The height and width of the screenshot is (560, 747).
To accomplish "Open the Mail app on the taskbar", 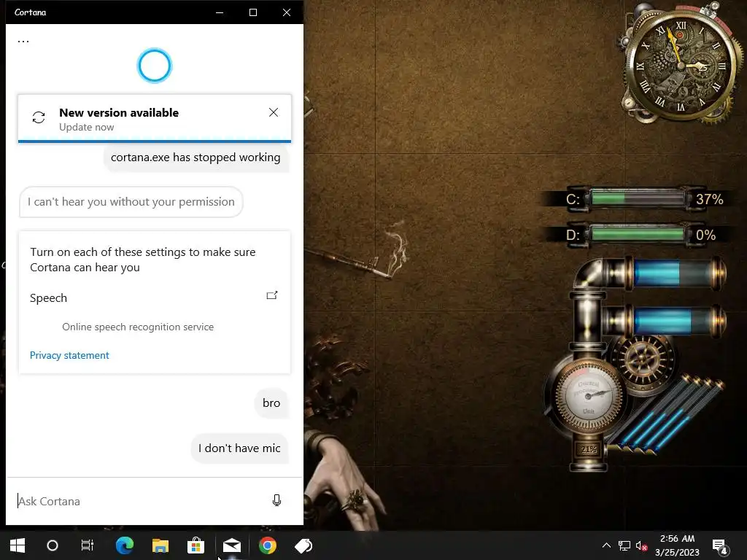I will [232, 545].
